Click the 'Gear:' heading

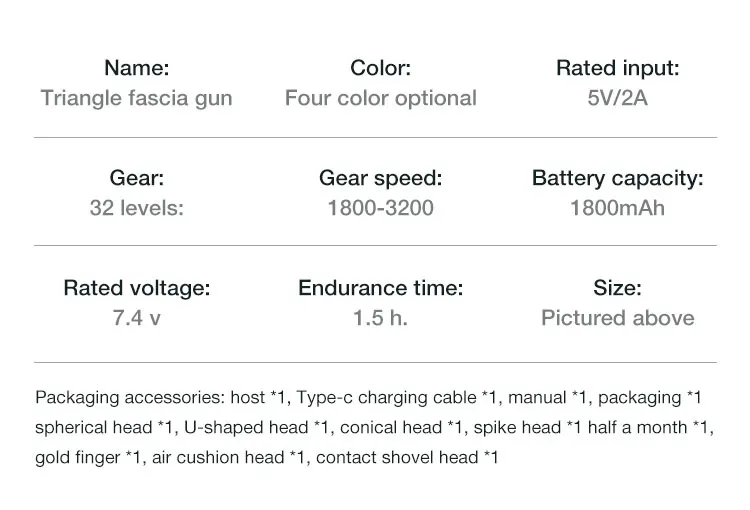coord(136,178)
